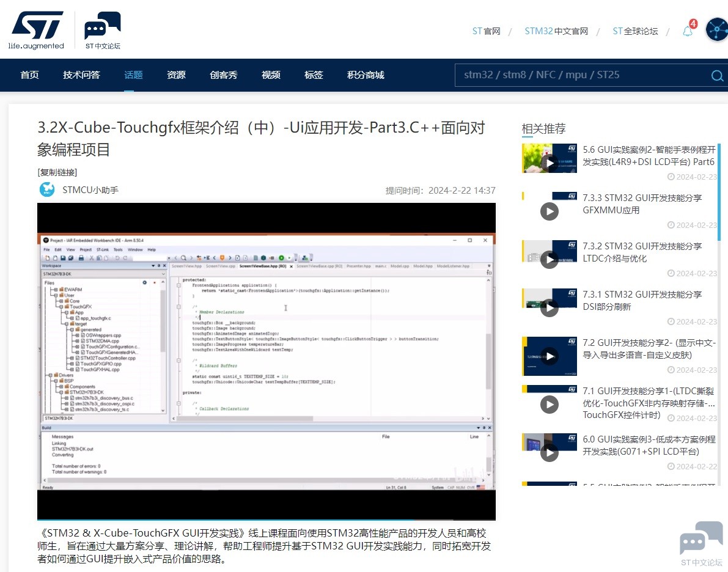Screen dimensions: 728x572
Task: Click the 提问时间 2024-2-22 14:37 timestamp
Action: 441,190
